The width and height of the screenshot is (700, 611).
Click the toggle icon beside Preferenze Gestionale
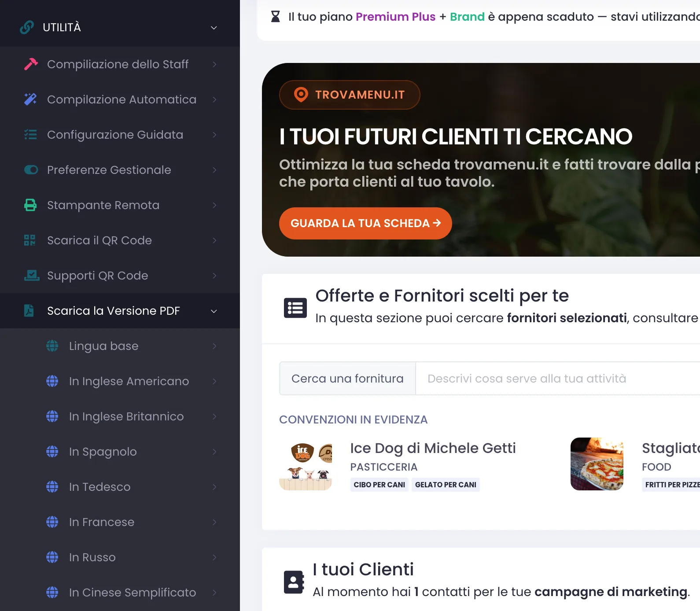[x=31, y=170]
